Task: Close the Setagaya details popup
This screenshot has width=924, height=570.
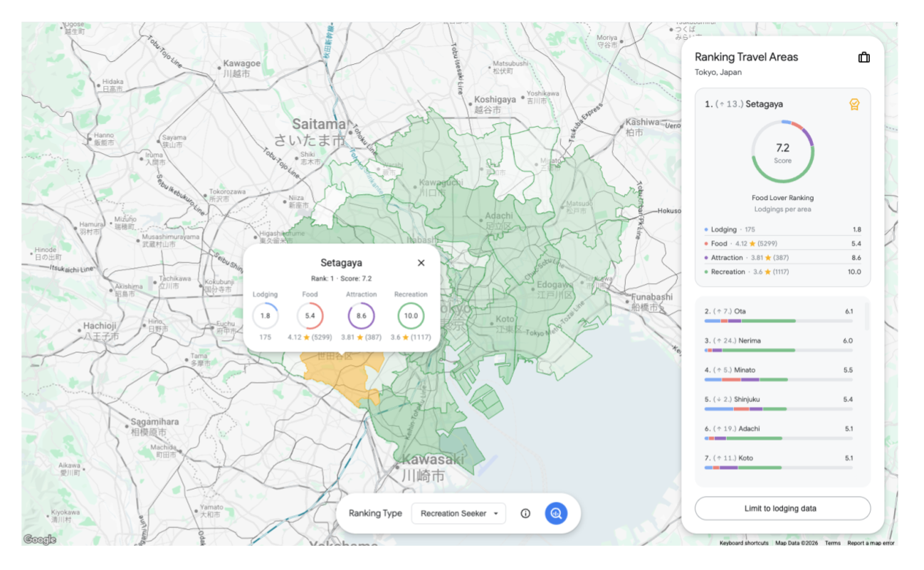Action: pyautogui.click(x=421, y=262)
